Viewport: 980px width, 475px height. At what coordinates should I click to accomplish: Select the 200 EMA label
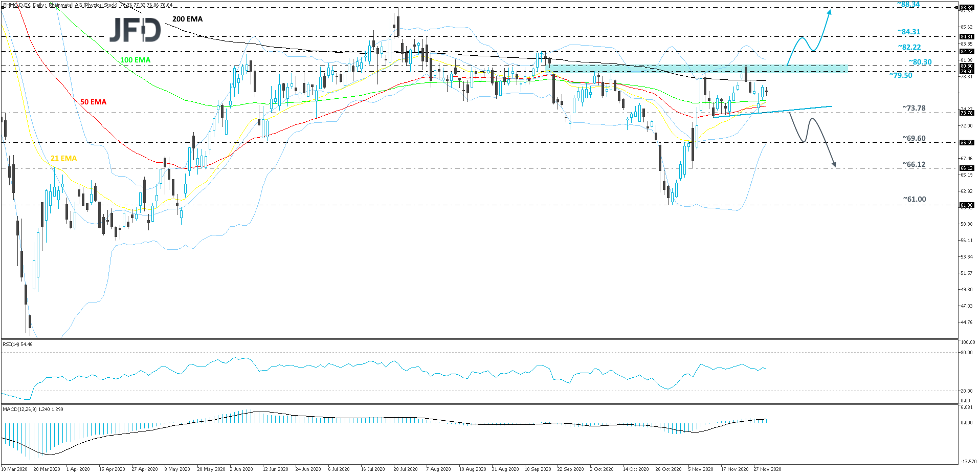(x=187, y=19)
